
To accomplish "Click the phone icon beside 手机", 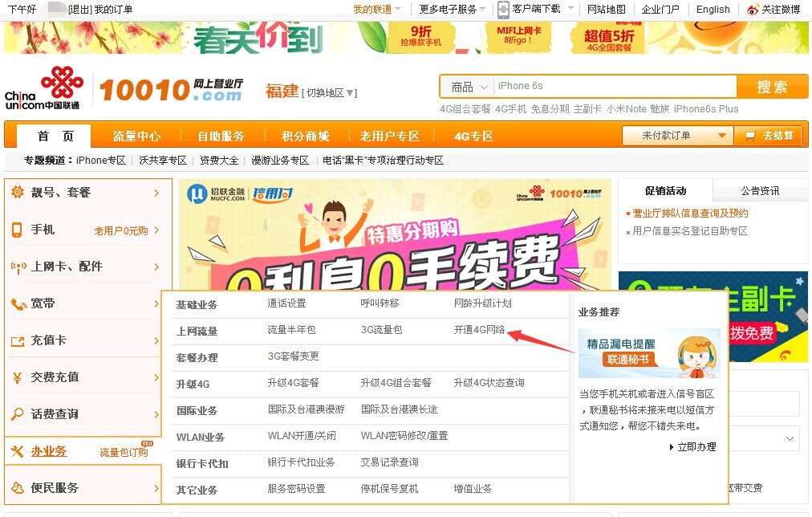I will [x=18, y=230].
